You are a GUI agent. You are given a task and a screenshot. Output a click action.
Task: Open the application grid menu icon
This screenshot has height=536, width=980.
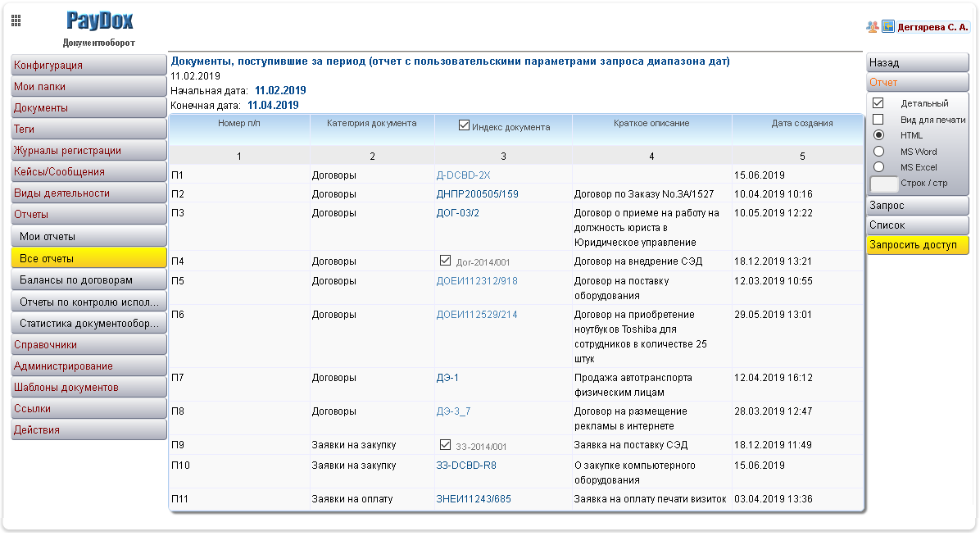click(15, 20)
